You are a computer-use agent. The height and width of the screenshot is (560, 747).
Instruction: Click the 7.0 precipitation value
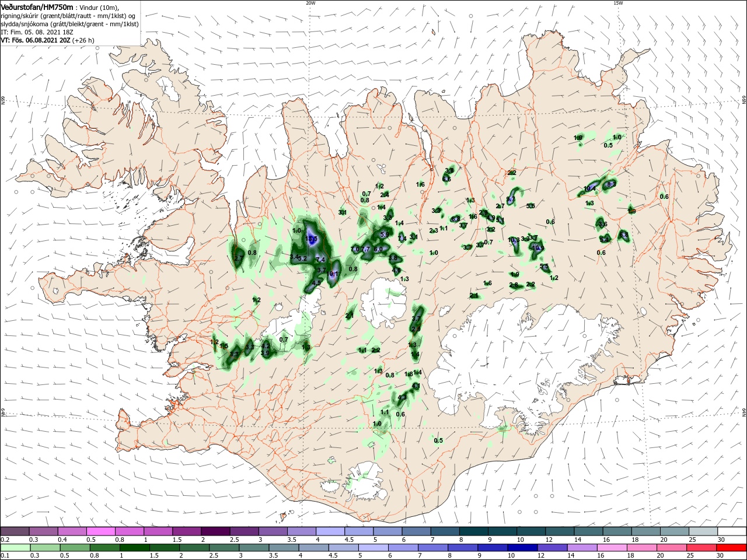click(355, 249)
